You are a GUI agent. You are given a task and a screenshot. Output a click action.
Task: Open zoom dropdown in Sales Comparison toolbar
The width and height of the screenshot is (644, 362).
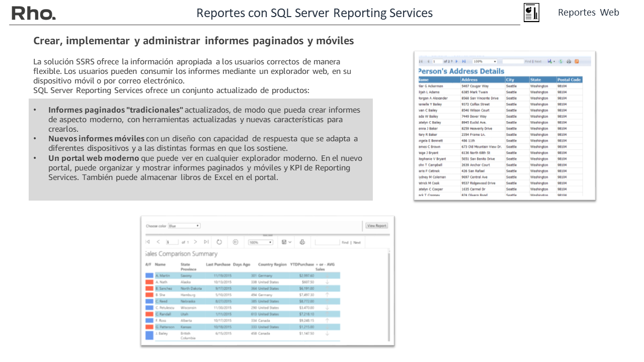click(261, 242)
